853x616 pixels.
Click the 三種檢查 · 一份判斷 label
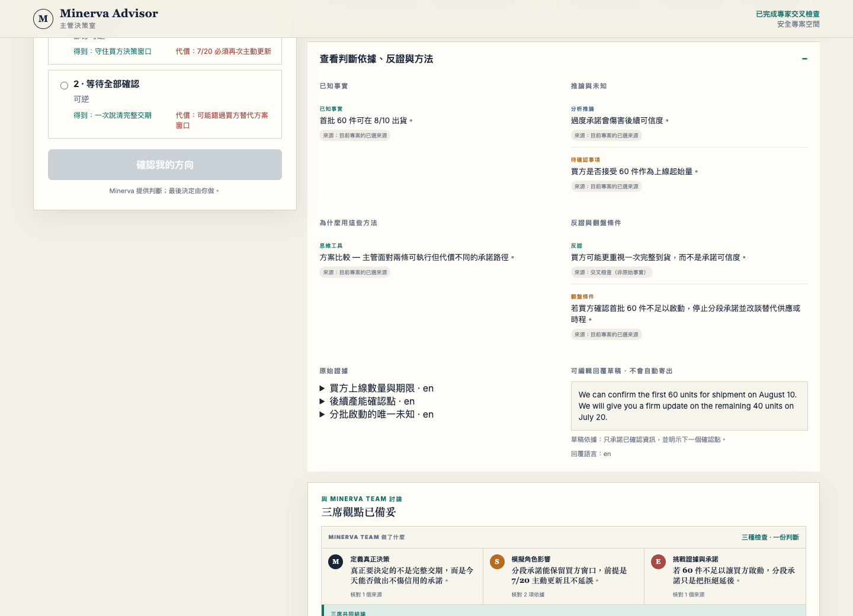pyautogui.click(x=770, y=537)
